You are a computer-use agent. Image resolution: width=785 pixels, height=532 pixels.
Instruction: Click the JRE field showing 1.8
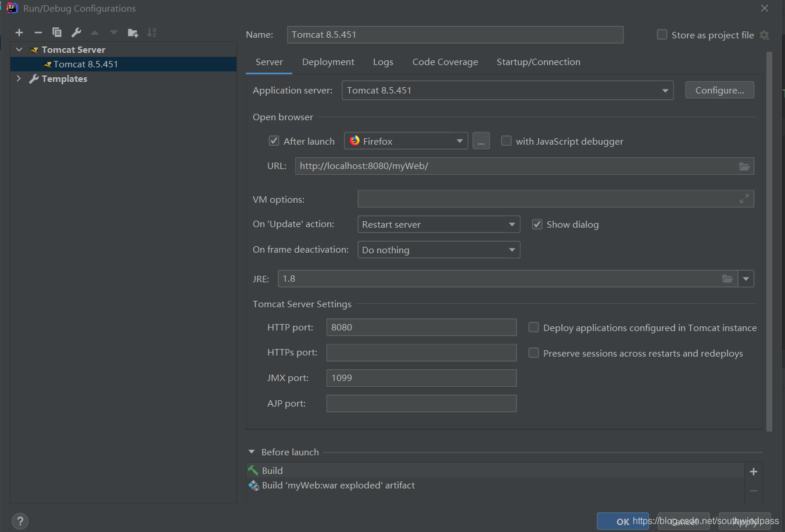pos(508,279)
